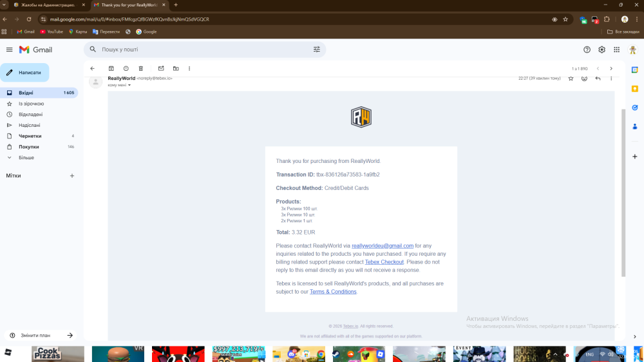Open browser tab search dropdown
The height and width of the screenshot is (362, 644).
4,5
